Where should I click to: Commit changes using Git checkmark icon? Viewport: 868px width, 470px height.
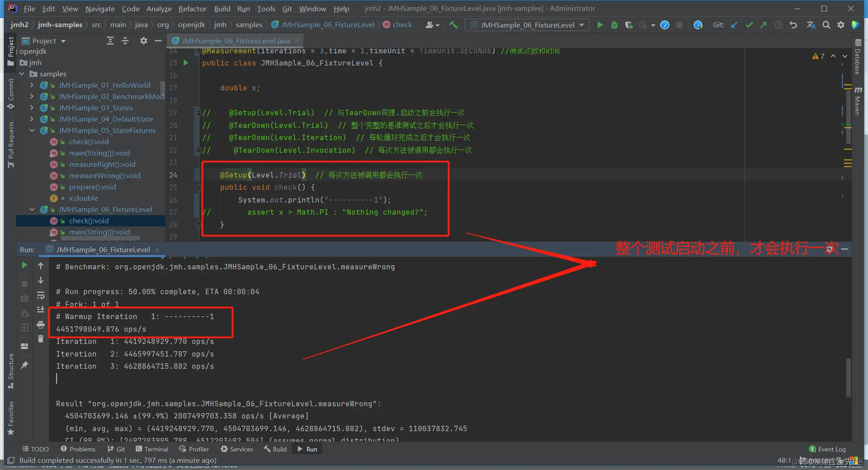[x=749, y=25]
